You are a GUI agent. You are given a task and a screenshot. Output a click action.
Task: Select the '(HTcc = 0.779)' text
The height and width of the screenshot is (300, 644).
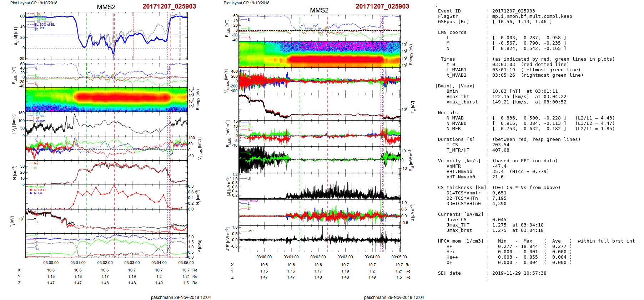click(x=529, y=172)
